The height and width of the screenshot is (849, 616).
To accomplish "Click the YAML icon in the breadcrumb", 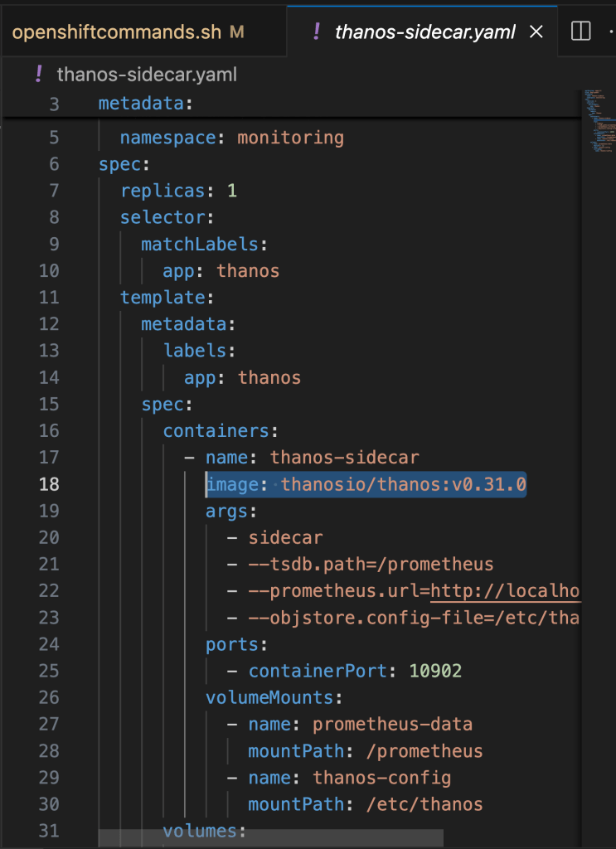I will [38, 74].
